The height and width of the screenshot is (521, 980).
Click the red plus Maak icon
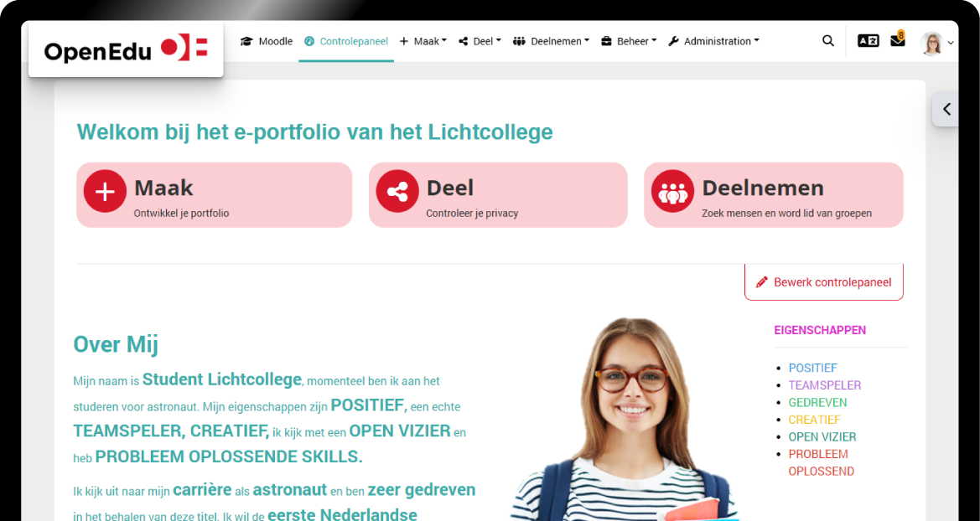click(x=105, y=191)
